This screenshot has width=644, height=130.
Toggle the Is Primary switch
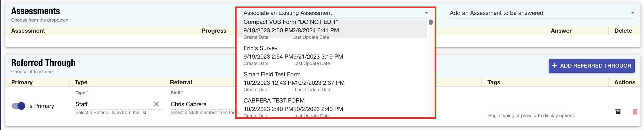pyautogui.click(x=18, y=106)
